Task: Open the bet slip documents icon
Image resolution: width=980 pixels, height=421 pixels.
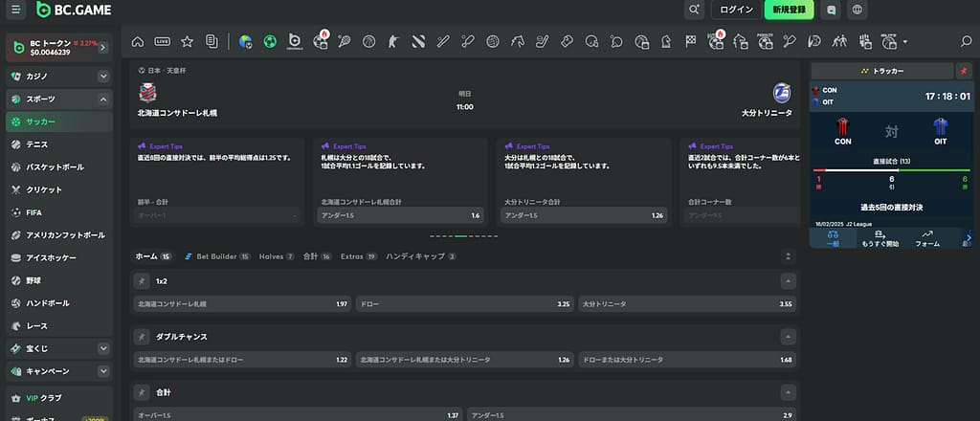Action: [x=212, y=42]
